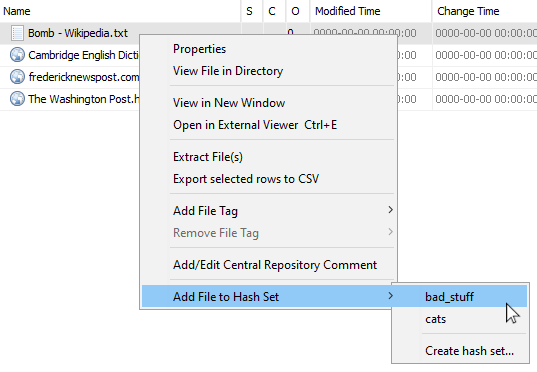
Task: Open Properties from the context menu
Action: [199, 49]
